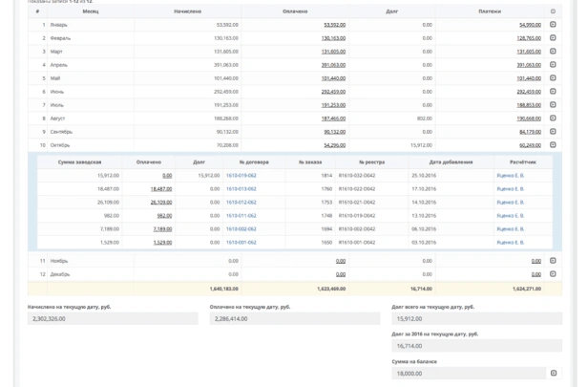
Task: Expand the Декабрь row details
Action: [x=553, y=274]
